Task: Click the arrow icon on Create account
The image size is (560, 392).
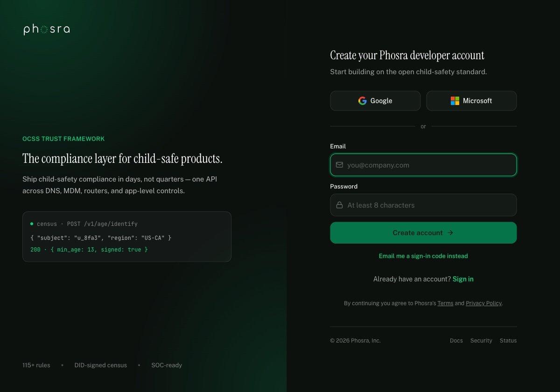Action: tap(450, 233)
